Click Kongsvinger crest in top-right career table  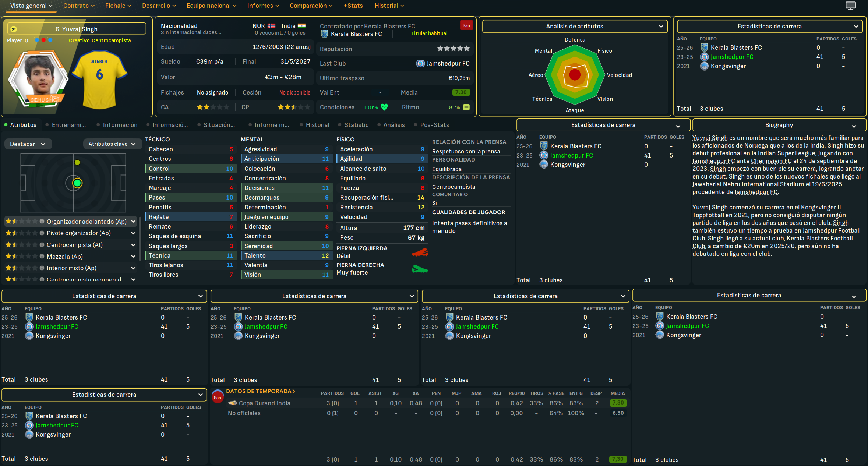point(704,66)
